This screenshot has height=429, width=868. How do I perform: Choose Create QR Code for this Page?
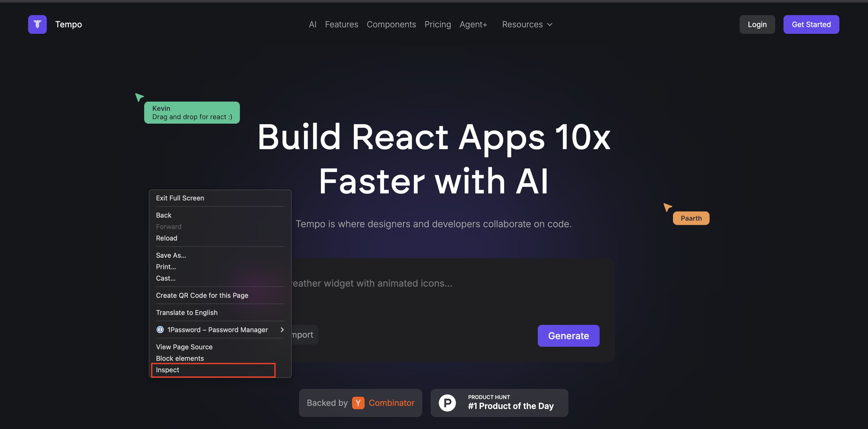point(202,295)
